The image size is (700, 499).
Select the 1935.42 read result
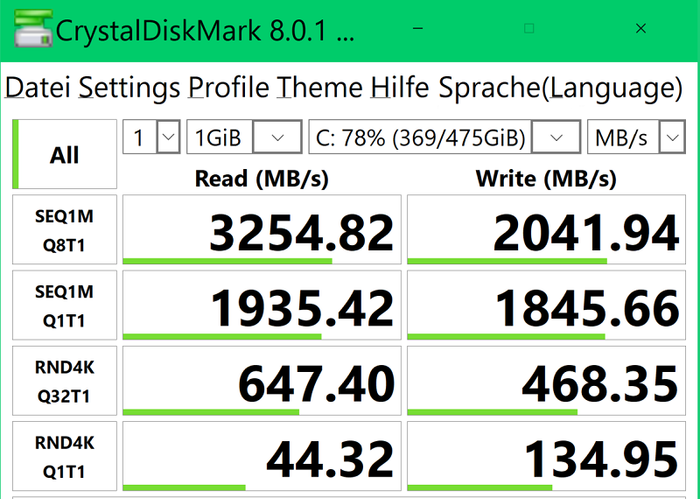click(262, 305)
